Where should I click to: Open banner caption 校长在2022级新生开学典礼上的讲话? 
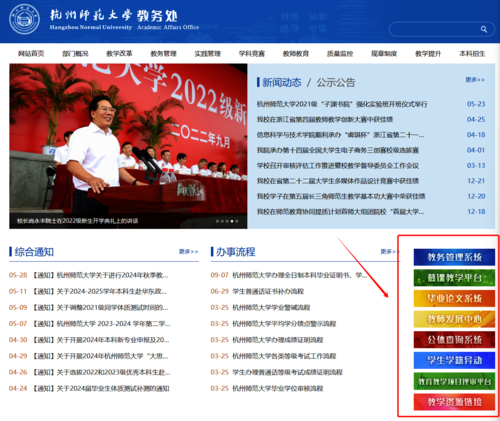(x=78, y=221)
